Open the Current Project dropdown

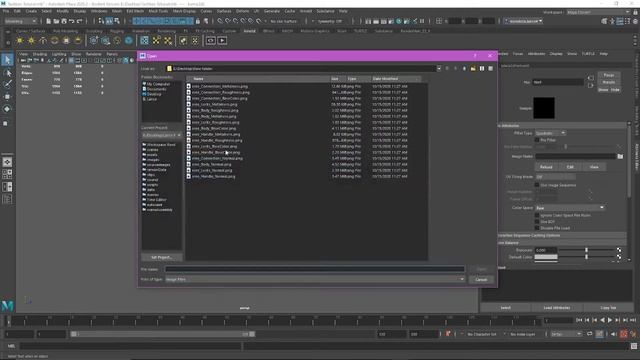click(x=162, y=135)
